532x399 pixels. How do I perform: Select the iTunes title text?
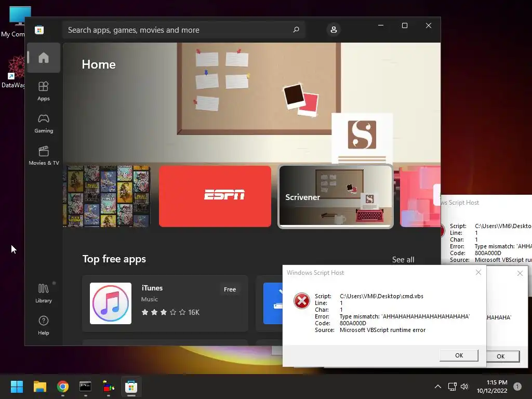[152, 288]
